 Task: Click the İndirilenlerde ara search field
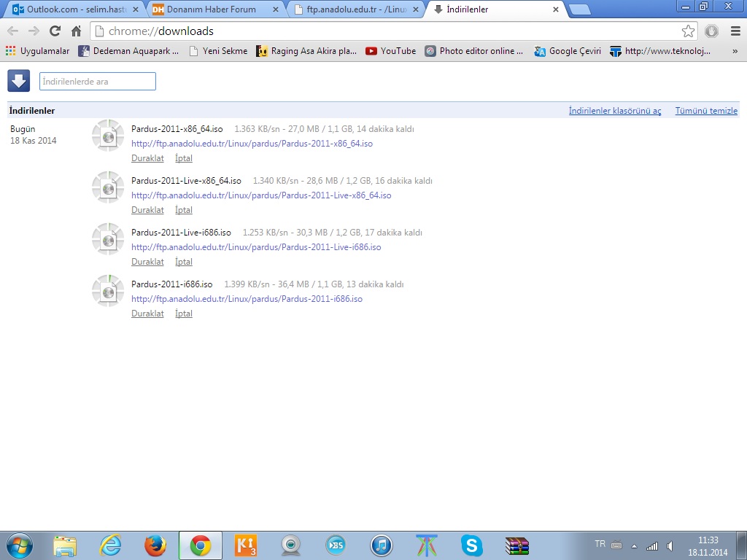point(98,82)
